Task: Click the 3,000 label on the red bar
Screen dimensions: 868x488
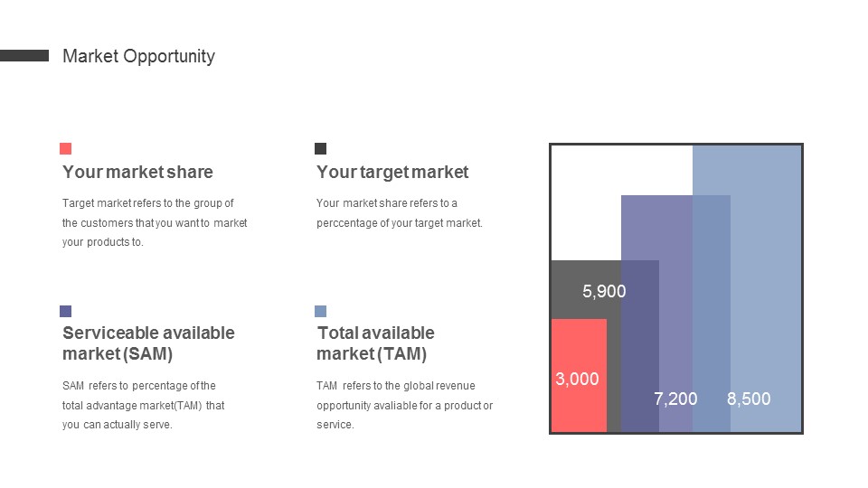Action: 577,379
